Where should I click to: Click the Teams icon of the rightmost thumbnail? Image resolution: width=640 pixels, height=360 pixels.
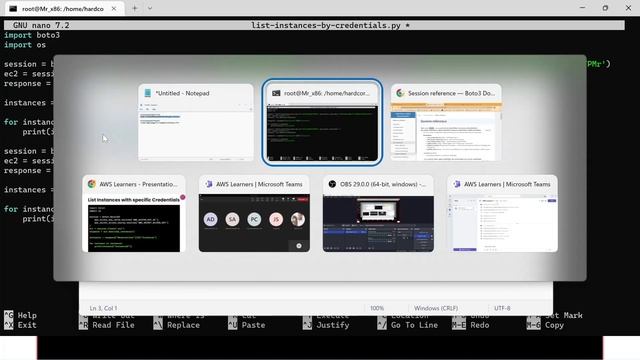[457, 184]
